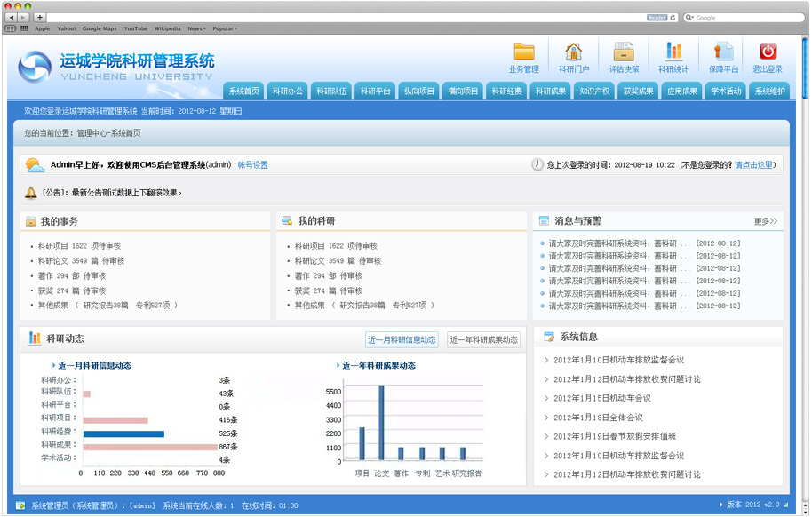Open the 评估决策 archive box icon

click(624, 52)
